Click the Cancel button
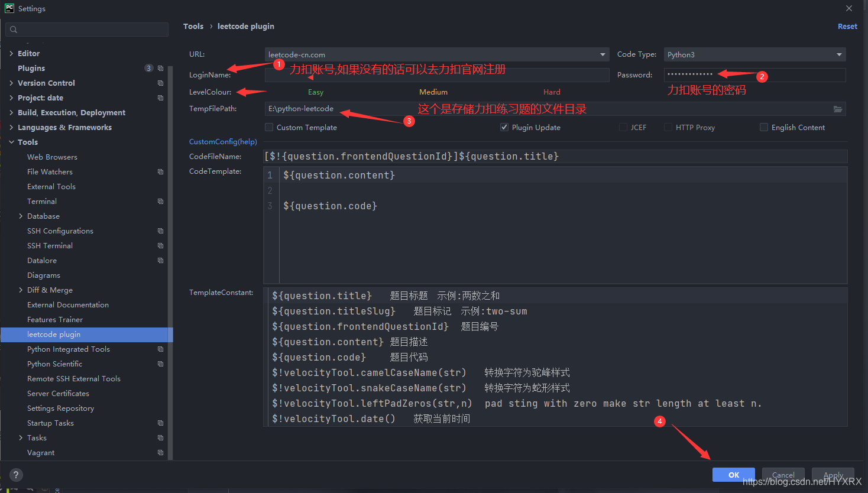868x493 pixels. [783, 475]
